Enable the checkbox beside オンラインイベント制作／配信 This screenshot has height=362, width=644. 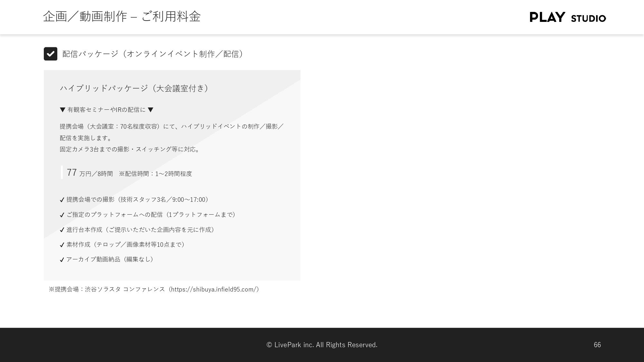(51, 54)
